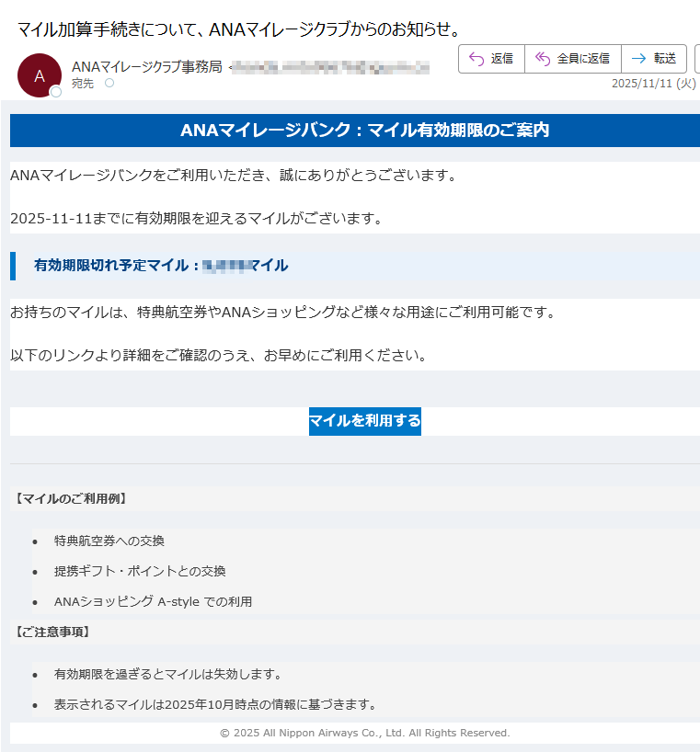Click the sender avatar with letter A
This screenshot has height=752, width=700.
40,75
